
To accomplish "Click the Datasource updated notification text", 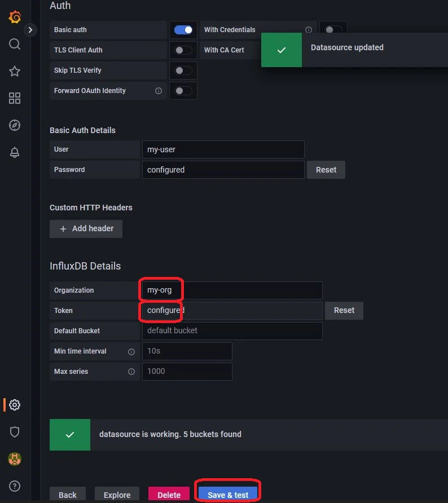I will point(347,47).
